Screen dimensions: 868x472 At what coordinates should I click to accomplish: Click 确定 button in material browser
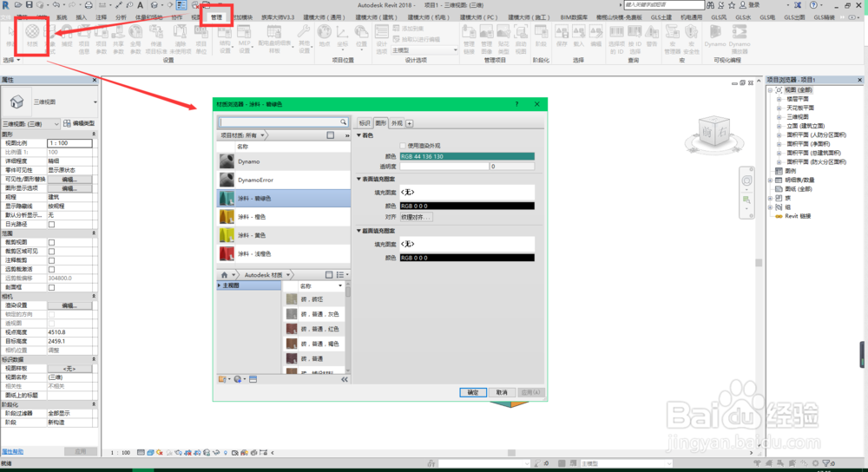point(473,392)
